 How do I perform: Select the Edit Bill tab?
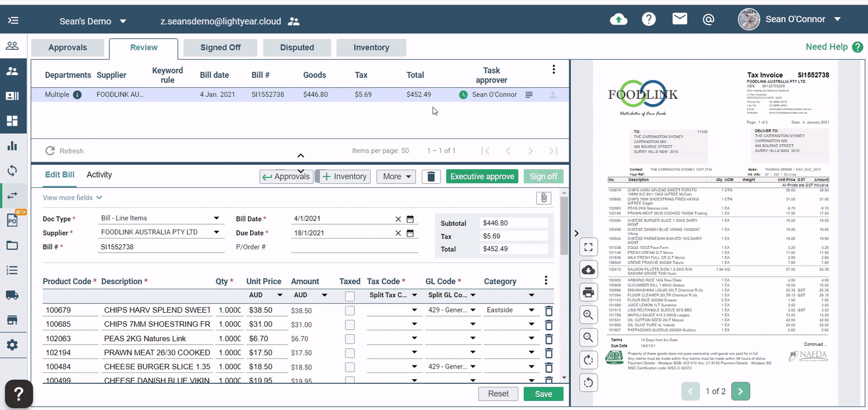click(60, 175)
